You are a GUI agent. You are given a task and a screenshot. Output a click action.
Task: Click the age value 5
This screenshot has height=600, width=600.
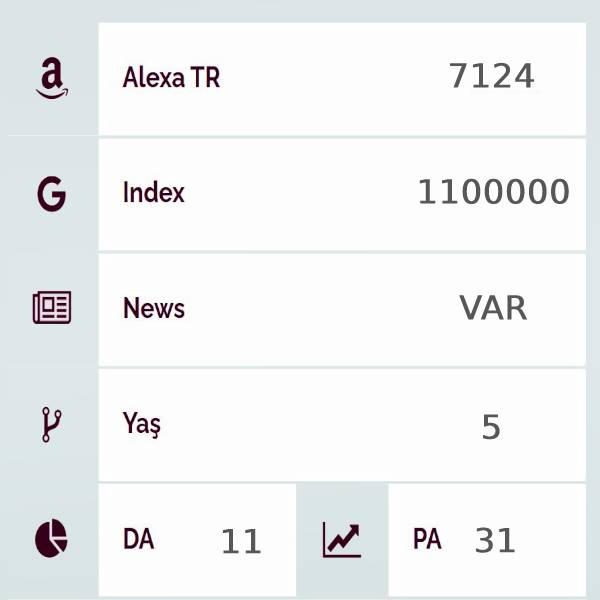[x=491, y=427]
